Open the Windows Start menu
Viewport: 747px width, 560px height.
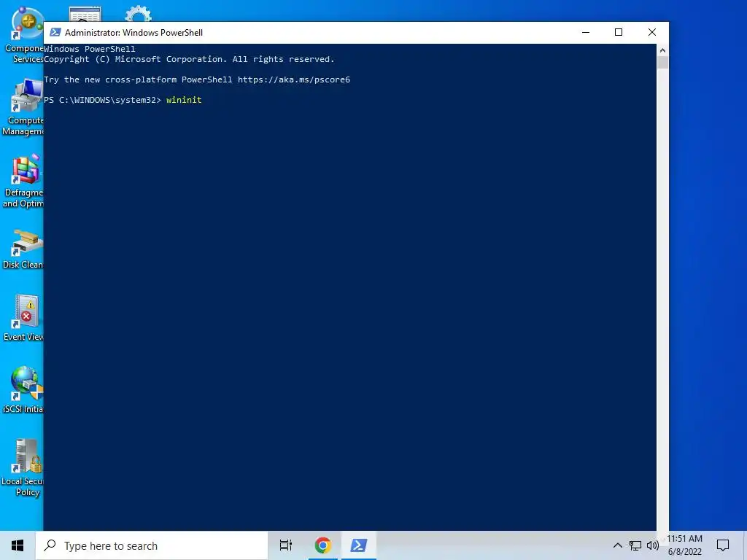(18, 545)
